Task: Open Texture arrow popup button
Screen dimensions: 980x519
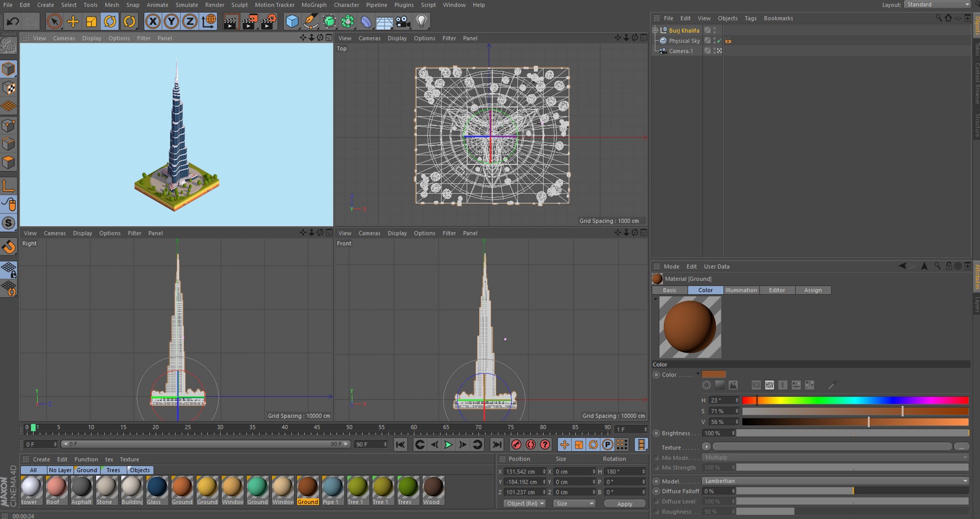Action: (x=706, y=447)
